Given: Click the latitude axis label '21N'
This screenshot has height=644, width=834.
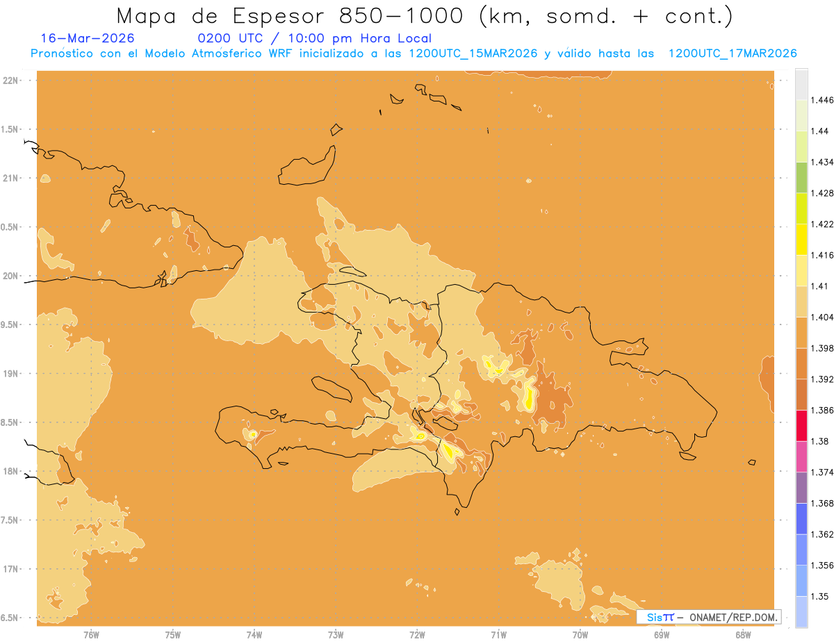Looking at the screenshot, I should [10, 178].
